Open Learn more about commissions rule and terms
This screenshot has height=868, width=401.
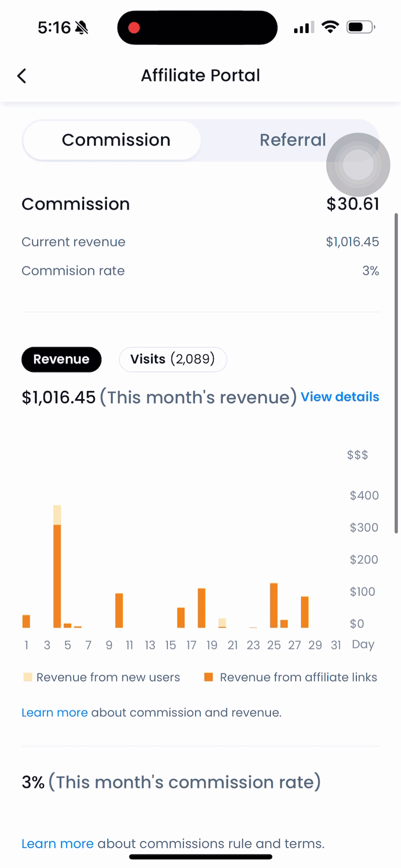[x=58, y=843]
